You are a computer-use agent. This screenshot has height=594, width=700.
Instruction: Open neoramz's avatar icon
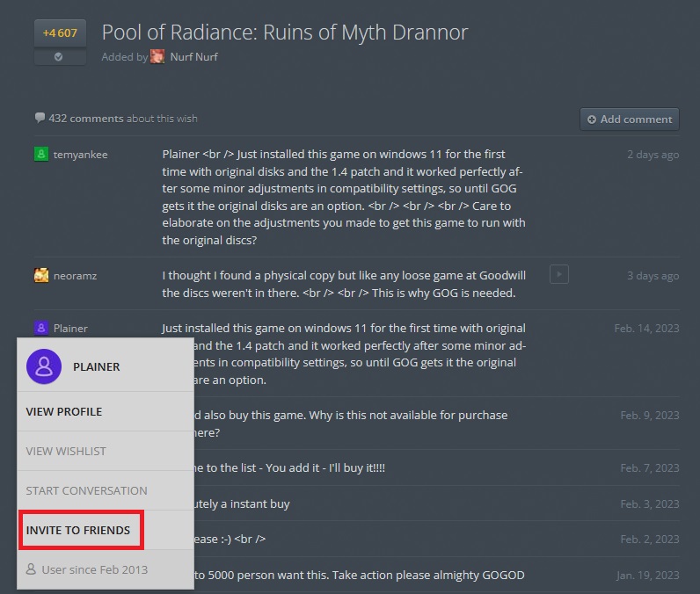(41, 275)
